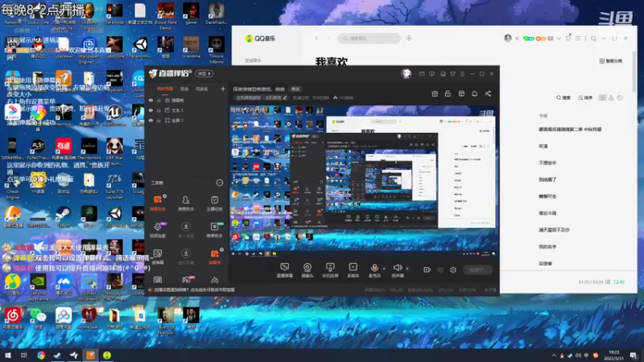Click the 麦克风 microphone icon

pos(374,269)
